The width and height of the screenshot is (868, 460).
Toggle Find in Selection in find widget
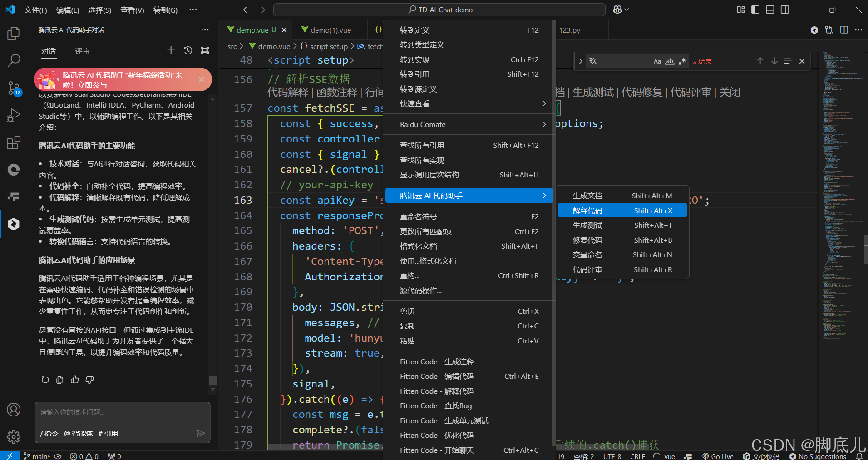pyautogui.click(x=788, y=61)
